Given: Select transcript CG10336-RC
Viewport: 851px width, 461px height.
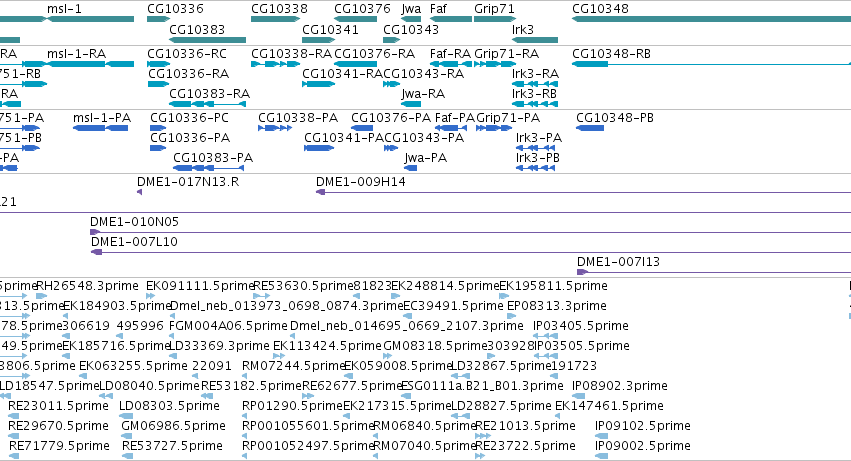Looking at the screenshot, I should click(158, 64).
